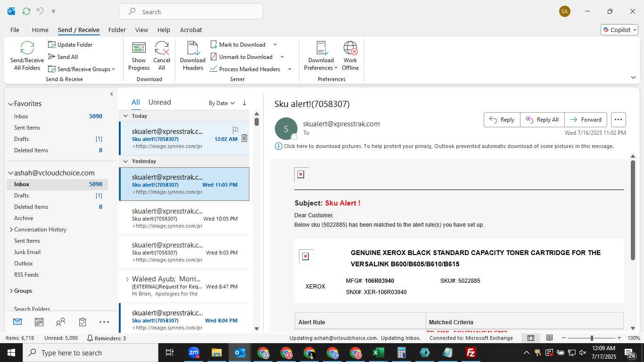Click Send All in ribbon

pyautogui.click(x=63, y=57)
